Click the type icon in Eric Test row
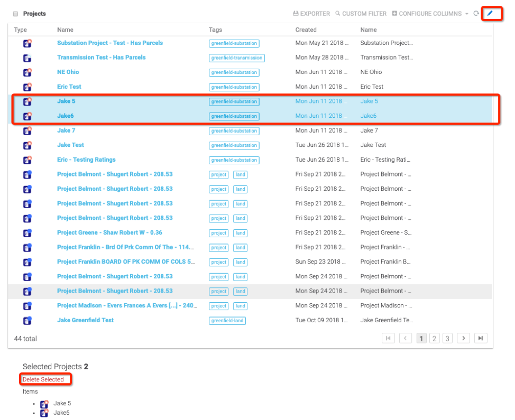Image resolution: width=515 pixels, height=420 pixels. point(27,87)
